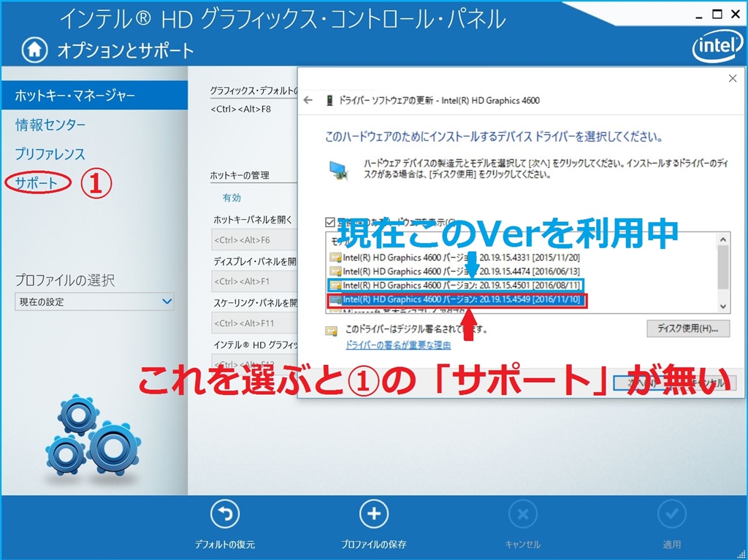
Task: Click the Intel logo
Action: click(717, 47)
